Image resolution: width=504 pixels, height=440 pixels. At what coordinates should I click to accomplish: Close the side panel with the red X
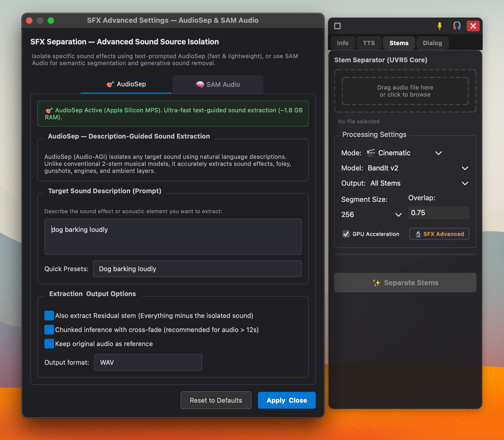(473, 26)
